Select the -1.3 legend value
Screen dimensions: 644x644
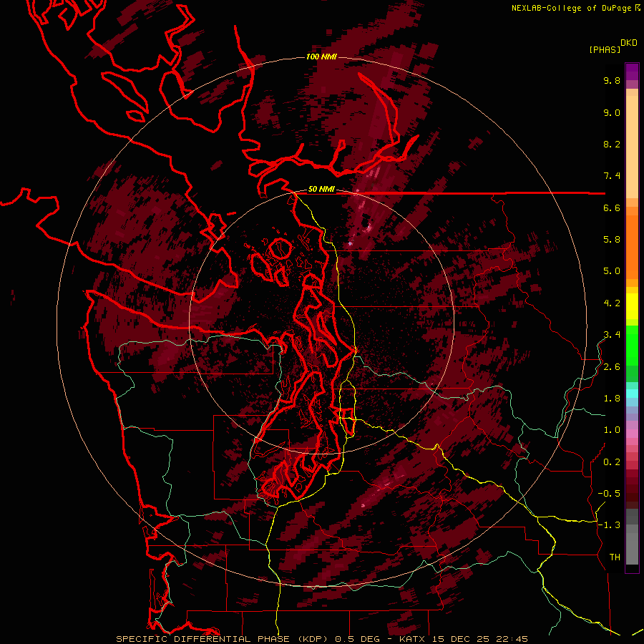click(x=609, y=526)
